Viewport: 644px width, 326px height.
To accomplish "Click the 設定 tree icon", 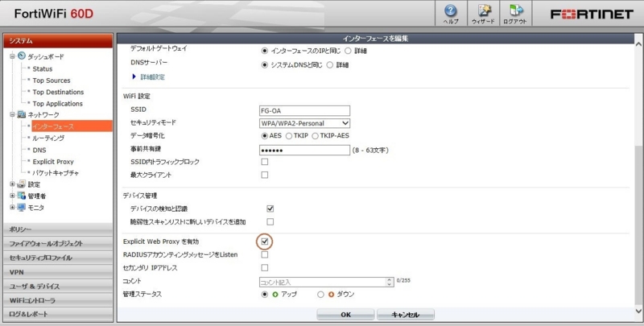I will [x=22, y=184].
